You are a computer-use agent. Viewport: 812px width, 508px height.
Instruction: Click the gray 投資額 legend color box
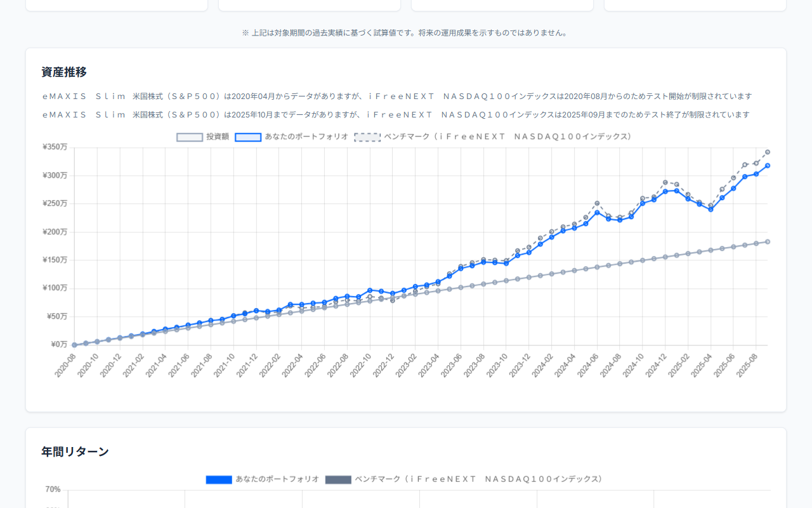click(x=189, y=137)
